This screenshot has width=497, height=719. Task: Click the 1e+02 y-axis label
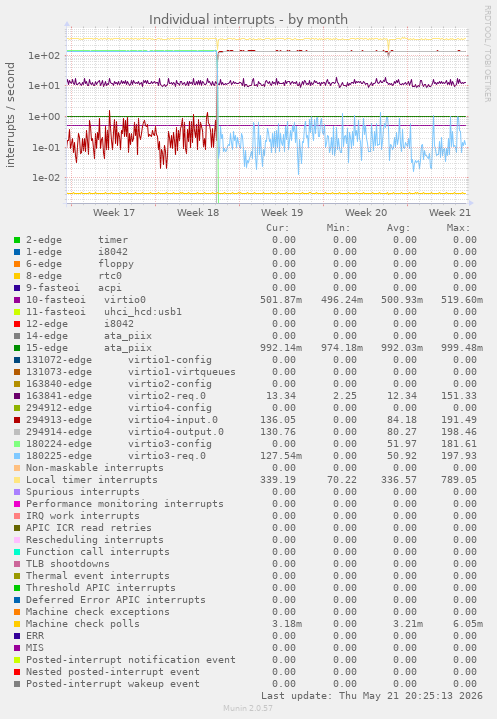(x=44, y=55)
